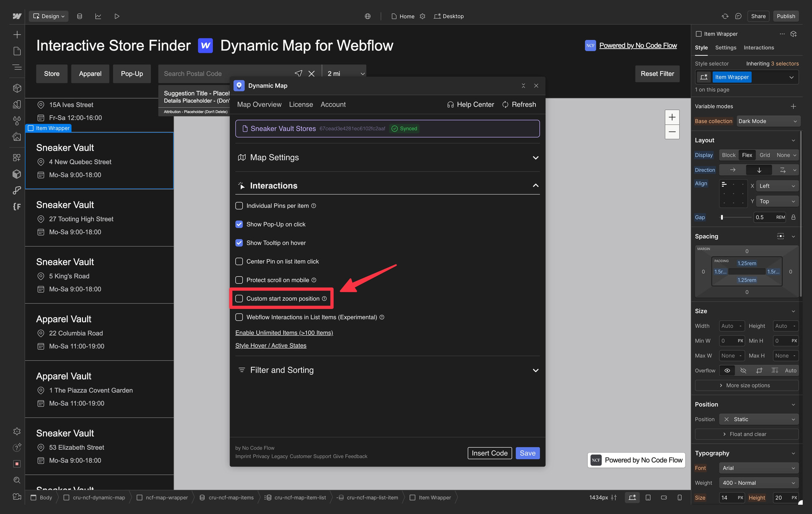This screenshot has height=514, width=812.
Task: Uncheck Show Tooltip on hover
Action: coord(239,243)
